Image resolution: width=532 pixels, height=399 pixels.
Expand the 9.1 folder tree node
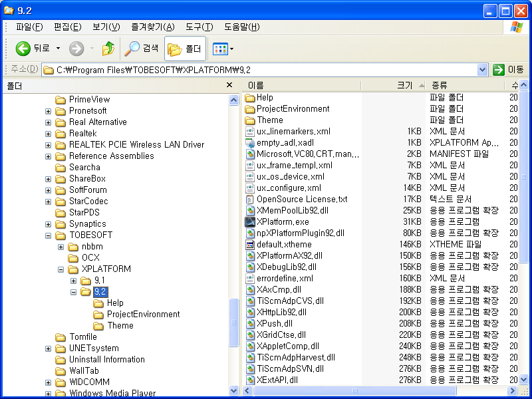74,281
